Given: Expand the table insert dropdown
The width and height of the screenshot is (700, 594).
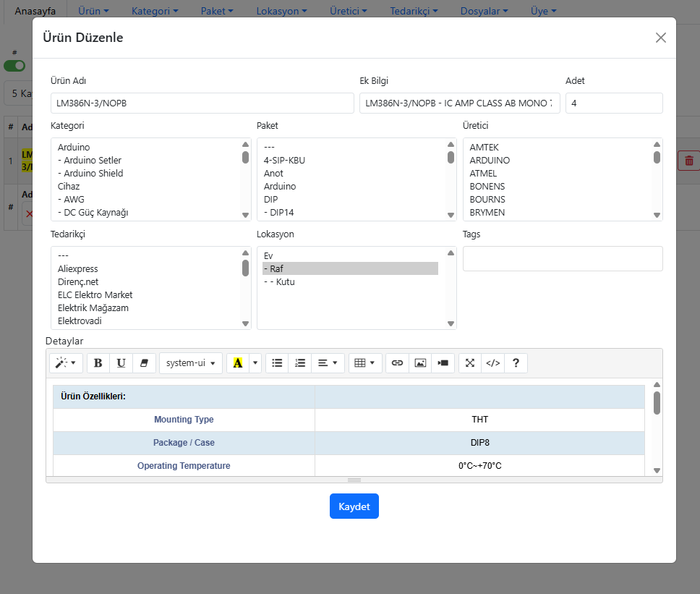Looking at the screenshot, I should [365, 363].
